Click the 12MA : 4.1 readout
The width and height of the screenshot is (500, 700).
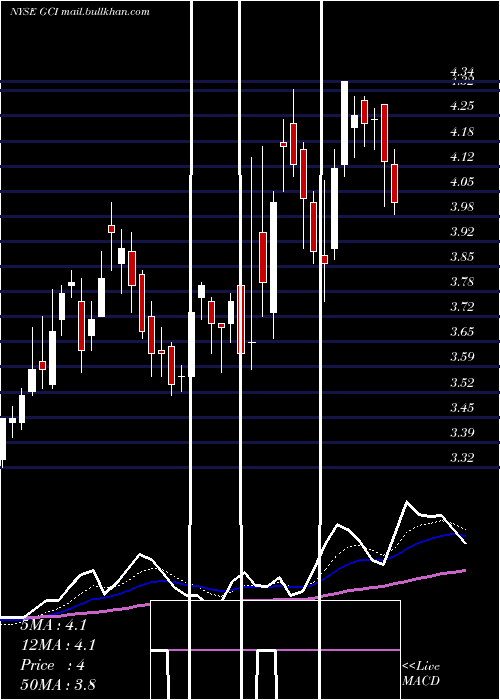(58, 645)
